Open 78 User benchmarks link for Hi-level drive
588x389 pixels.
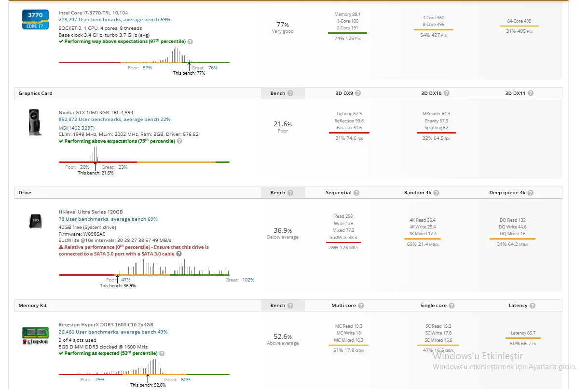108,219
